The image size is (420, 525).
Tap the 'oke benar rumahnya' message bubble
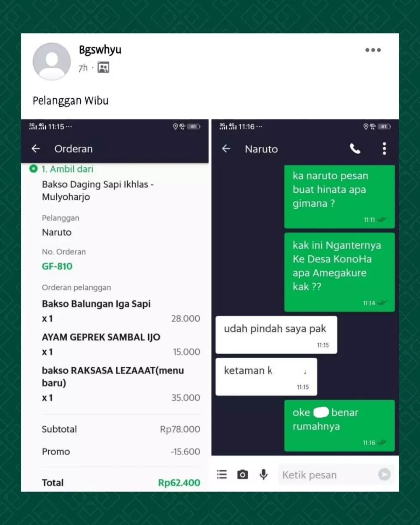339,425
